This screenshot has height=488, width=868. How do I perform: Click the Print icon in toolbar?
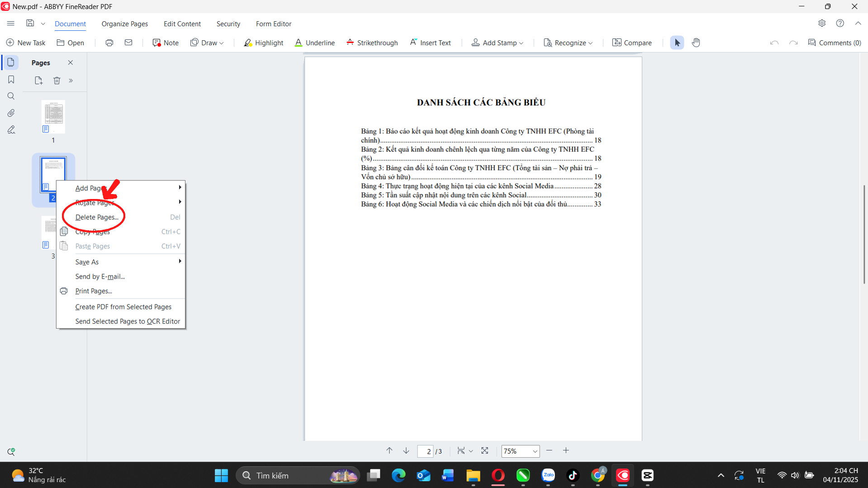point(109,43)
